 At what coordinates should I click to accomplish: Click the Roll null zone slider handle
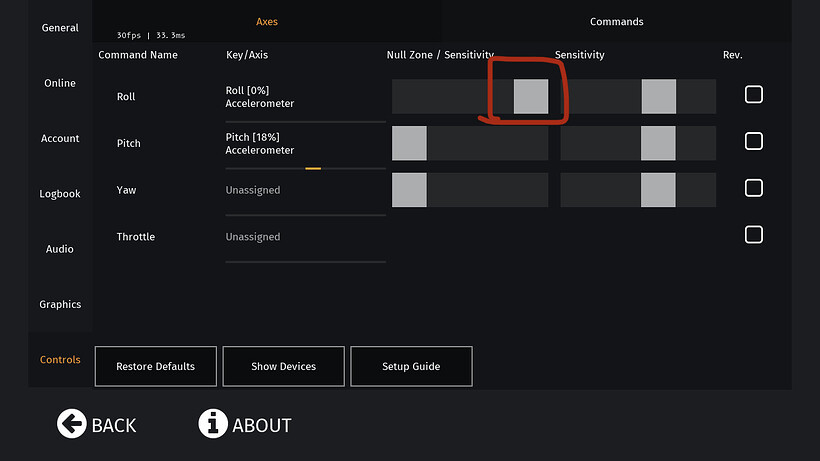(531, 96)
